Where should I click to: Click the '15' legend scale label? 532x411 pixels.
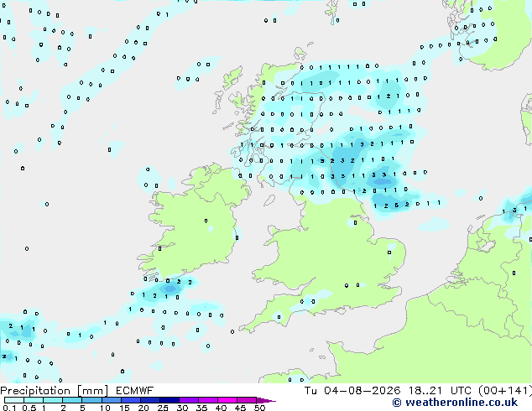124,408
